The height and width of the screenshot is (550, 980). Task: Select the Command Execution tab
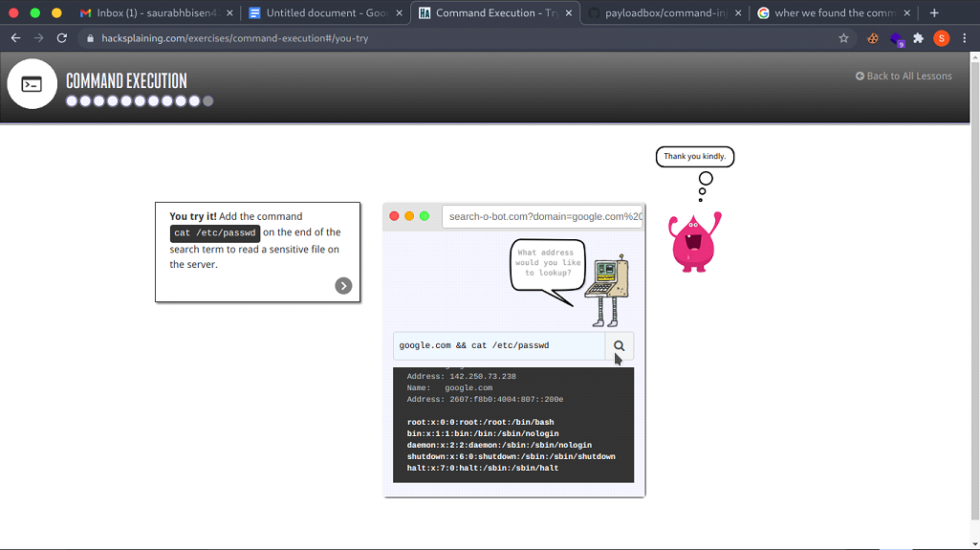click(495, 12)
